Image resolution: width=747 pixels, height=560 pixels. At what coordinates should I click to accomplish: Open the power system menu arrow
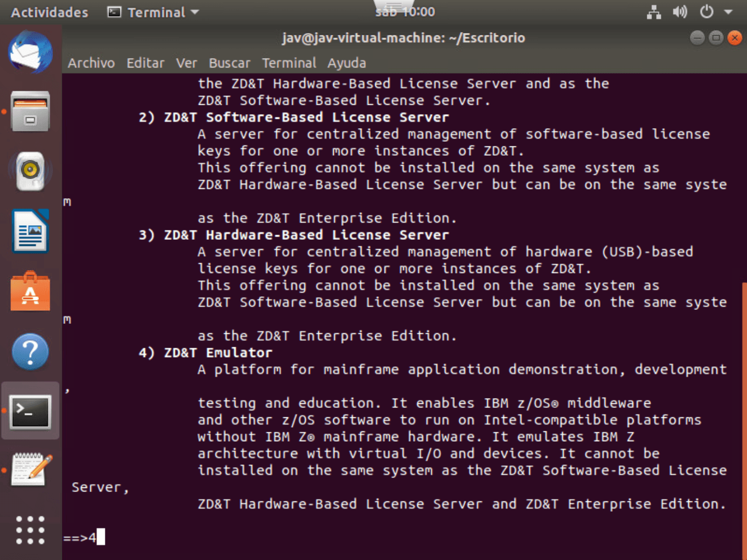coord(728,12)
